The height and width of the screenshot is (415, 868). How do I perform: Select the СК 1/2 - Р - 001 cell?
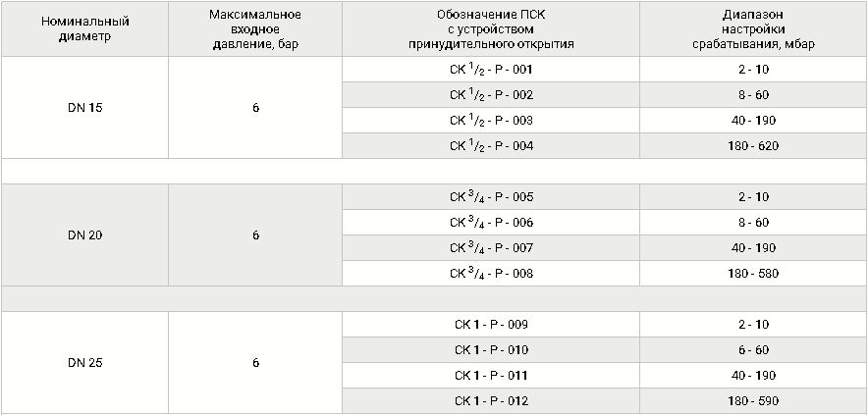coord(491,70)
